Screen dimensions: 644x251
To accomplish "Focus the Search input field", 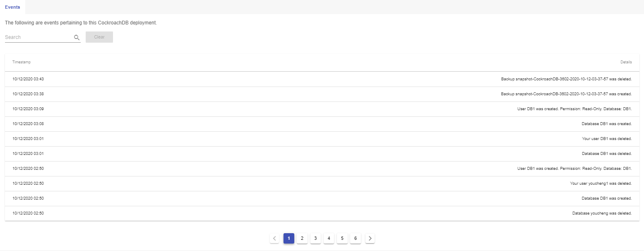I will (x=38, y=37).
